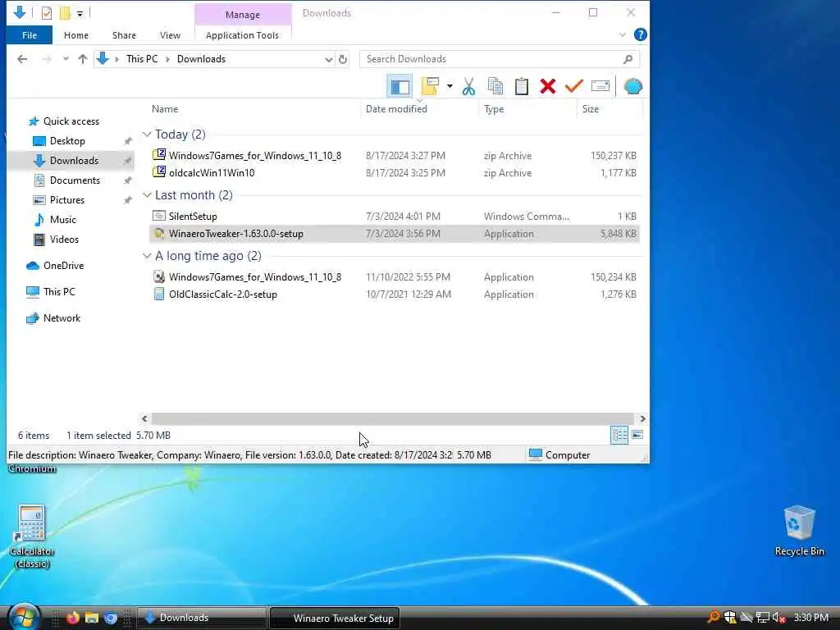Launch Firefox from the taskbar
The height and width of the screenshot is (630, 840).
[x=73, y=618]
